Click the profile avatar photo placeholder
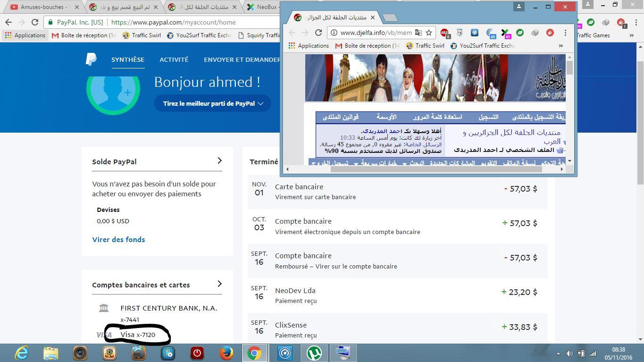Screen dimensions: 644x362 pos(113,90)
